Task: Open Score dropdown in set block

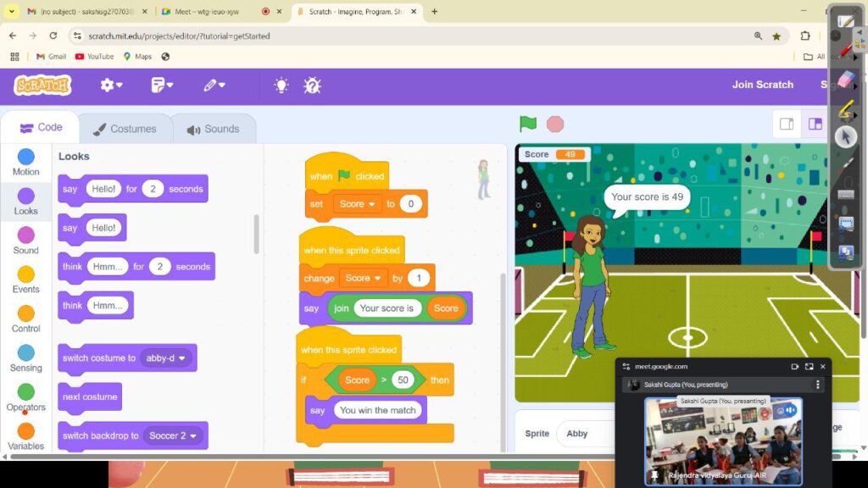Action: click(357, 204)
